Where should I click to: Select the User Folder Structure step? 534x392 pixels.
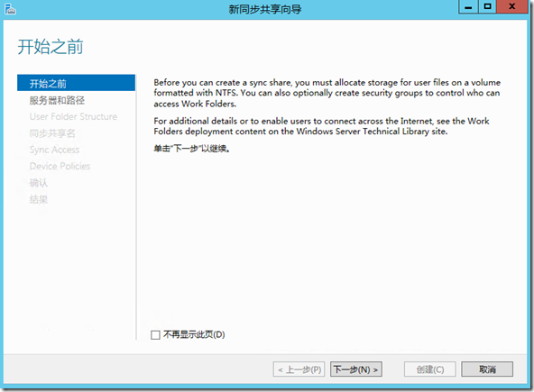[73, 117]
